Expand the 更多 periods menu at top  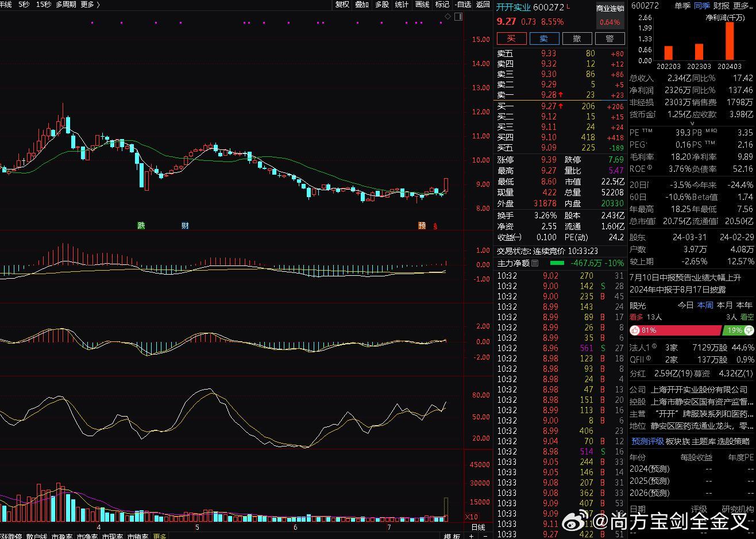(90, 5)
